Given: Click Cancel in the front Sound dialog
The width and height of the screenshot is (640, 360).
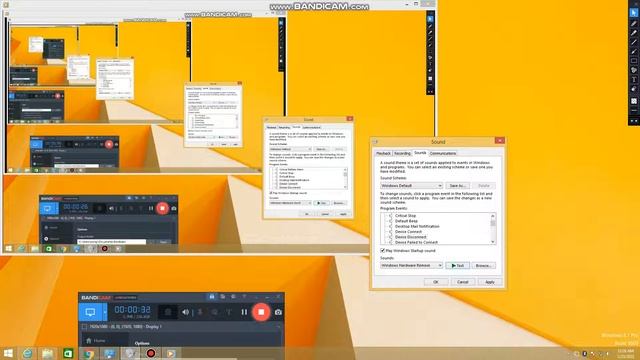Looking at the screenshot, I should (x=462, y=282).
